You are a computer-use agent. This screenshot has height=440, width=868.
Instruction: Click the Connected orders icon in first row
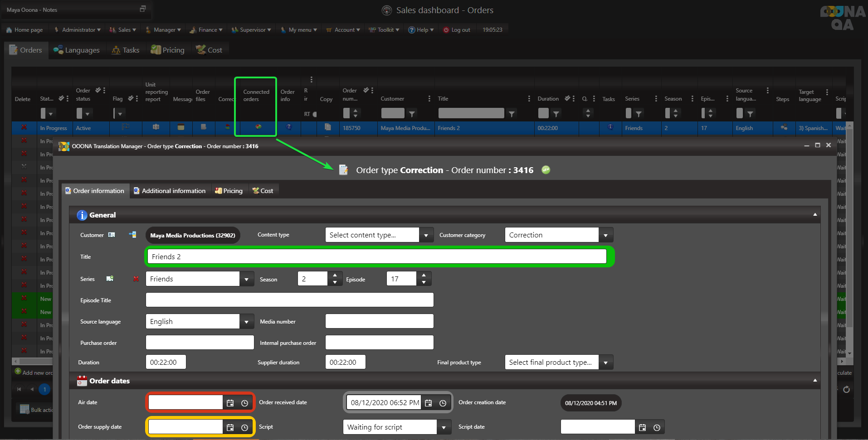pos(258,127)
